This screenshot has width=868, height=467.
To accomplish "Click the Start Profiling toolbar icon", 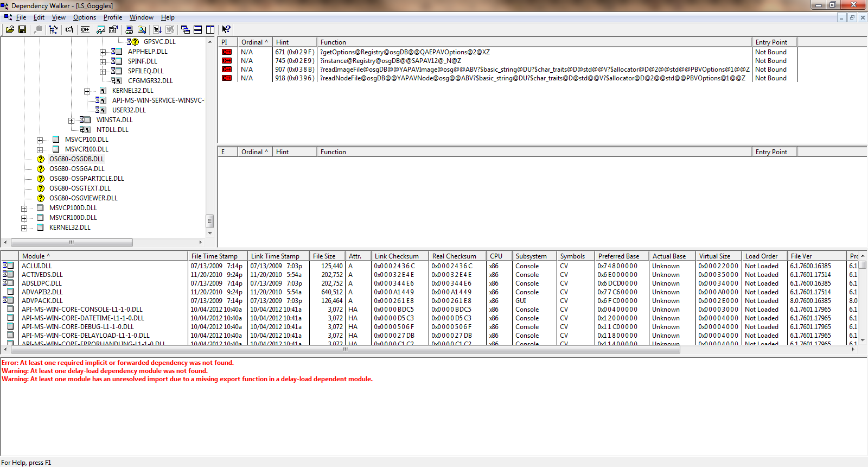I will (157, 29).
